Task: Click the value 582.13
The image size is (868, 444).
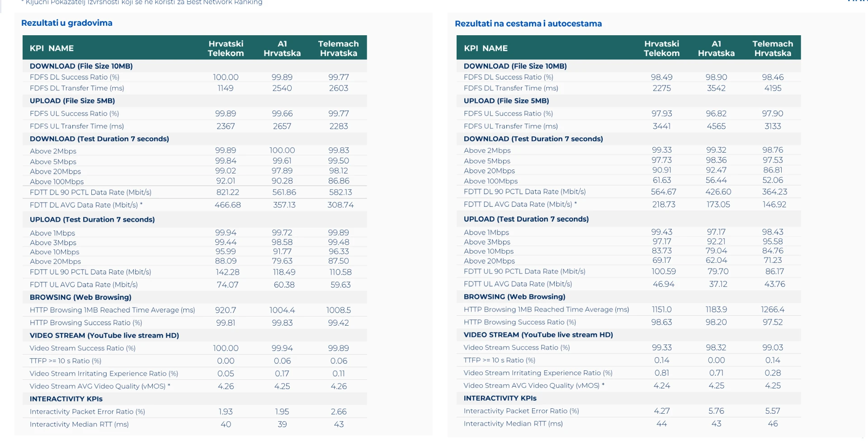Action: pos(340,192)
